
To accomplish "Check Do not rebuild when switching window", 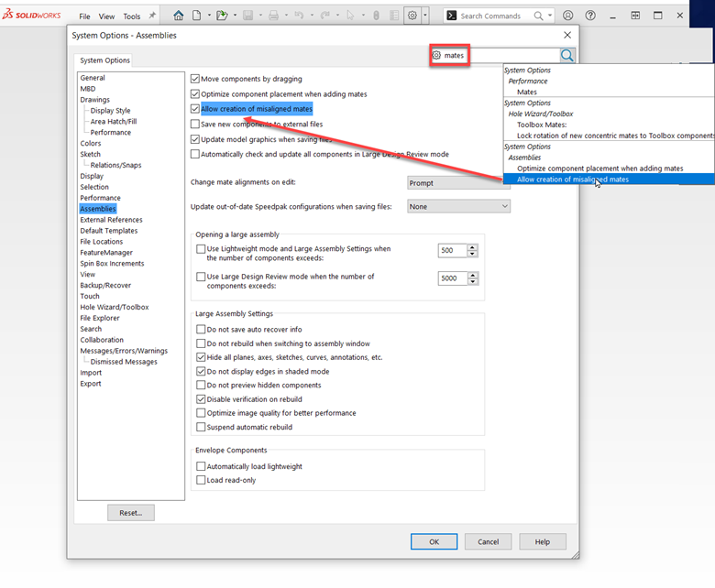I will [201, 343].
